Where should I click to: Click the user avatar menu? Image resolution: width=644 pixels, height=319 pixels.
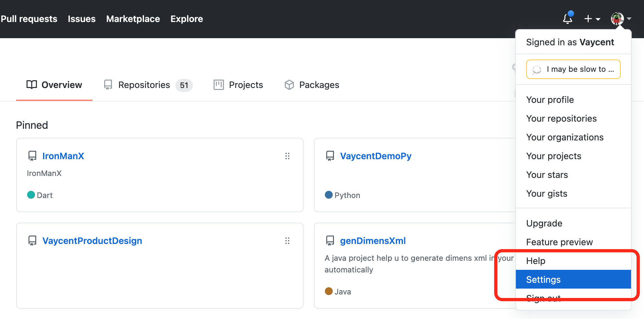pos(621,19)
